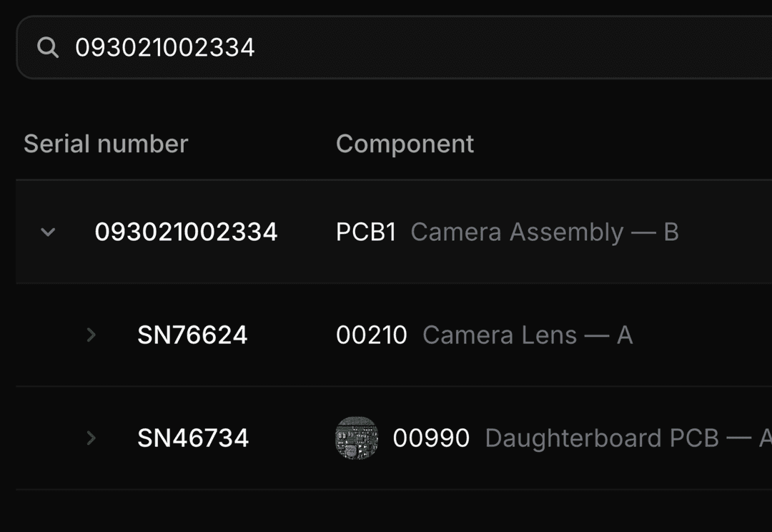This screenshot has height=532, width=772.
Task: Click the 00210 part number
Action: [x=372, y=335]
